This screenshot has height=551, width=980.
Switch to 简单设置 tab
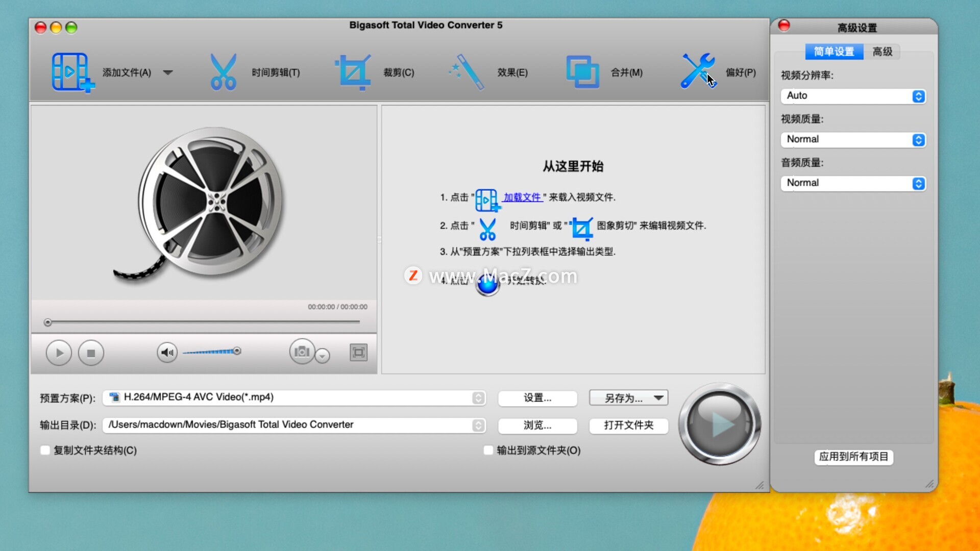[834, 52]
